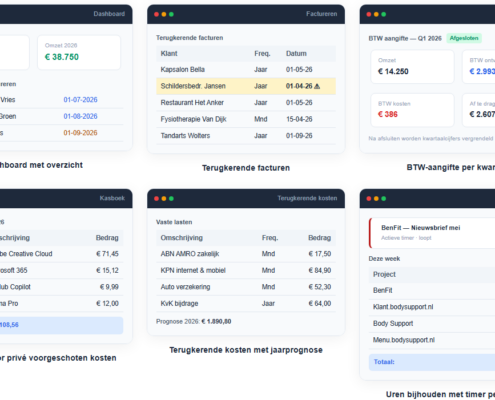495x400 pixels.
Task: Click the Omzet 2026 € 38.750 card
Action: pyautogui.click(x=79, y=53)
